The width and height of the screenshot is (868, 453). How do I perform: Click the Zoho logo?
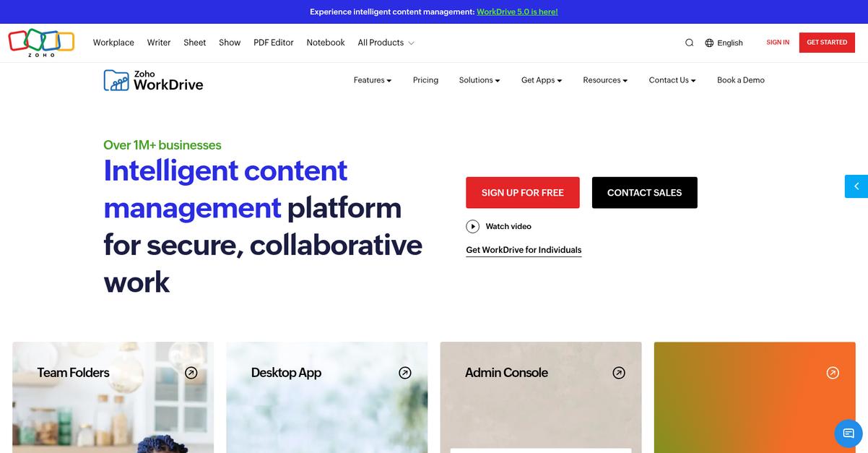click(x=41, y=43)
